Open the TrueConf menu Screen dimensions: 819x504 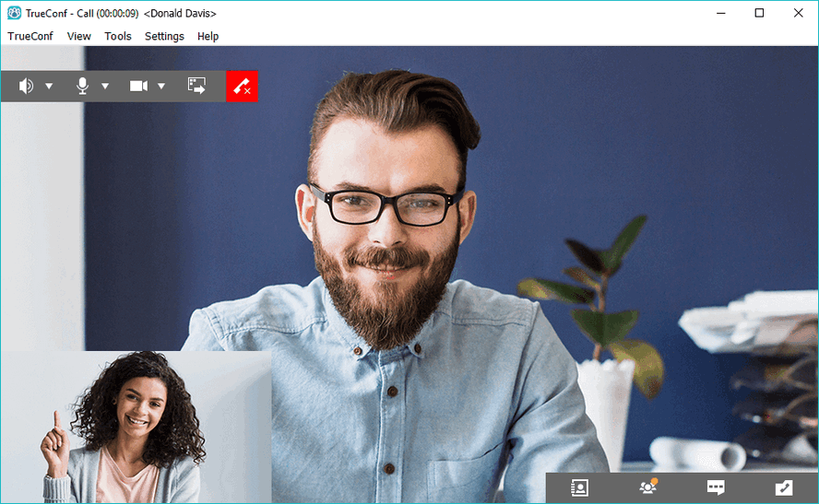tap(30, 36)
